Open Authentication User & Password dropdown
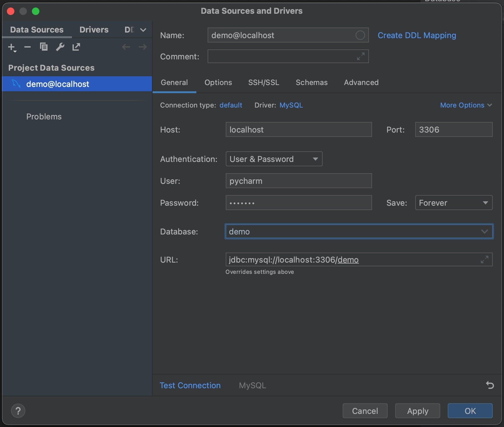 click(274, 159)
